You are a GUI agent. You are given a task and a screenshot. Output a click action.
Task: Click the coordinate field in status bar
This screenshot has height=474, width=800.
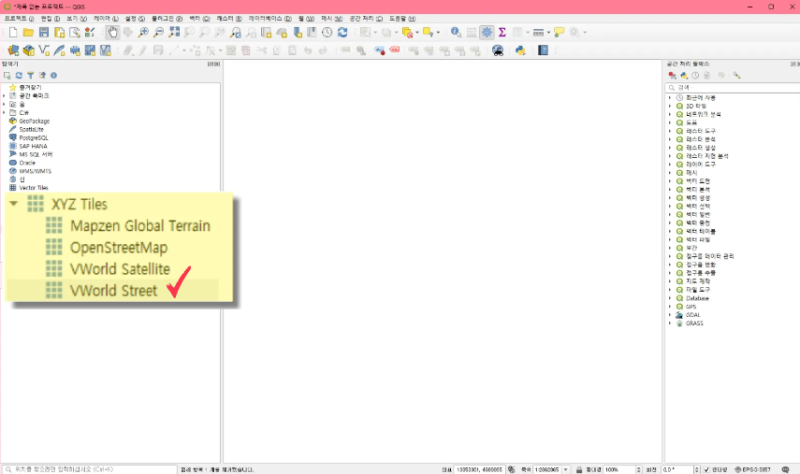pos(479,469)
